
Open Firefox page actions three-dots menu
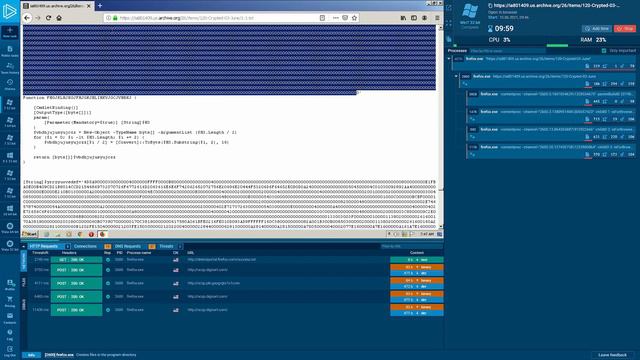(336, 18)
